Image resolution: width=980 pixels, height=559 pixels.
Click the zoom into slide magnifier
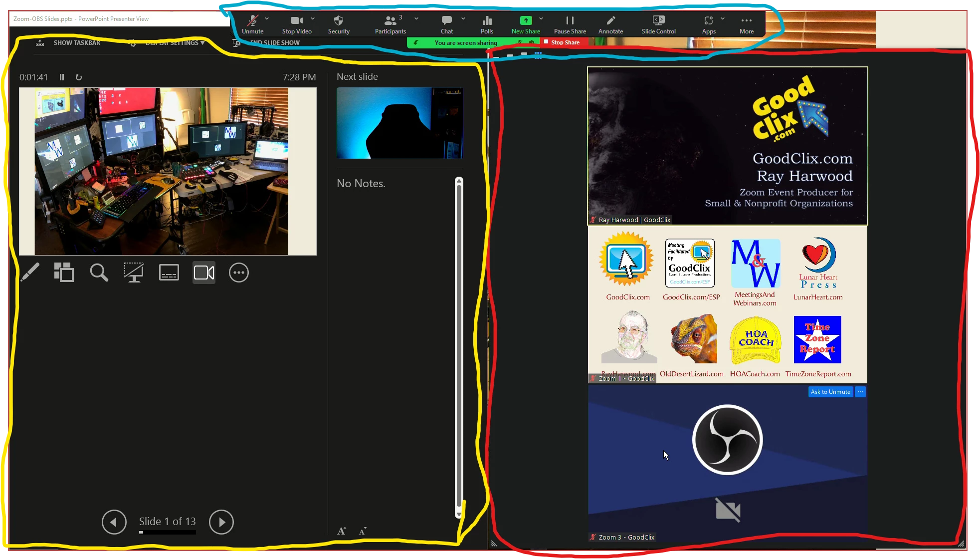tap(99, 273)
